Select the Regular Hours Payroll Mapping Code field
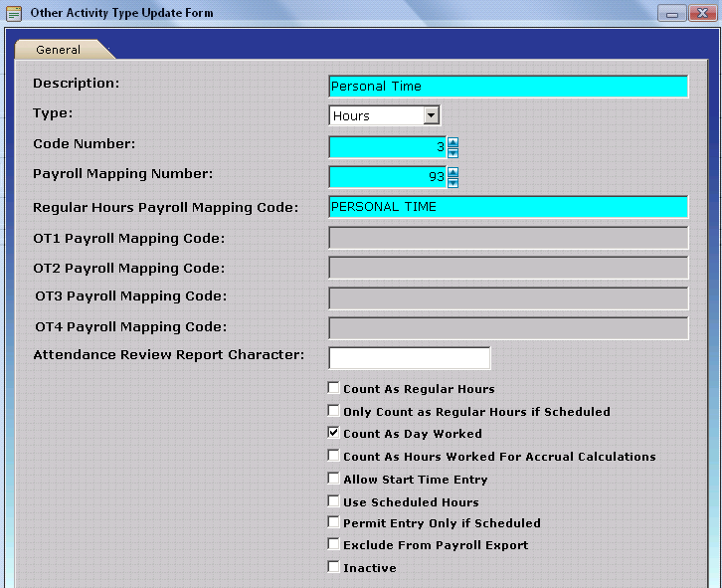Screen dimensions: 722x588 coord(507,207)
